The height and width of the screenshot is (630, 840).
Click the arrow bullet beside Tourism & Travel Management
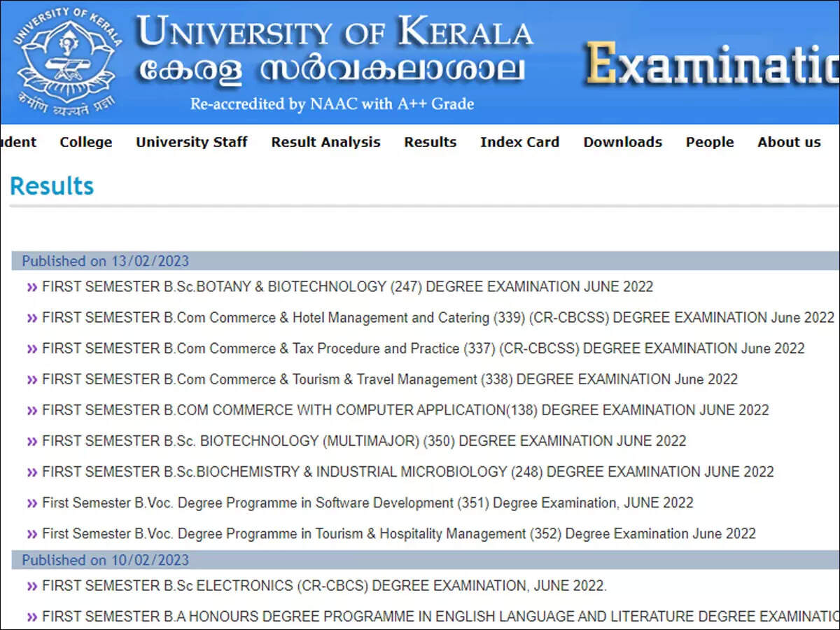pyautogui.click(x=31, y=379)
